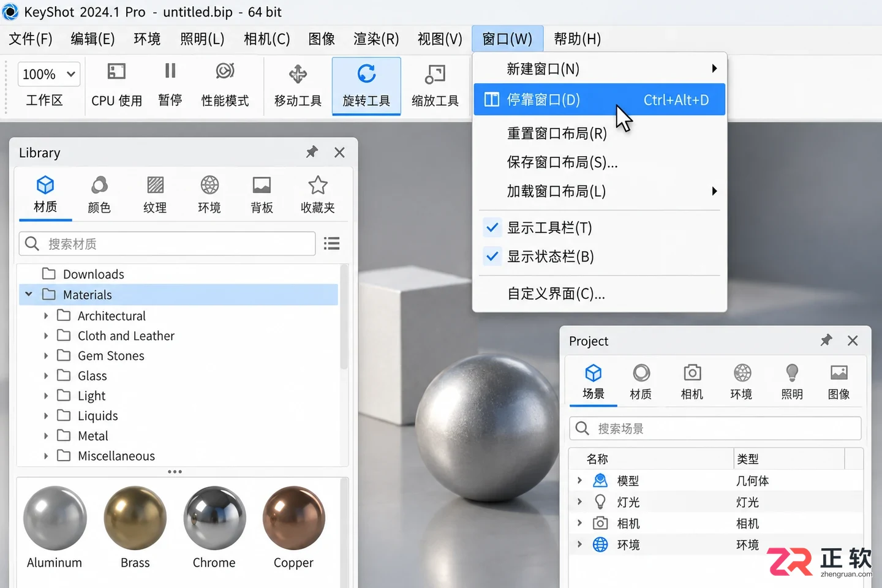Select the Gem Stones folder
The width and height of the screenshot is (882, 588).
111,356
